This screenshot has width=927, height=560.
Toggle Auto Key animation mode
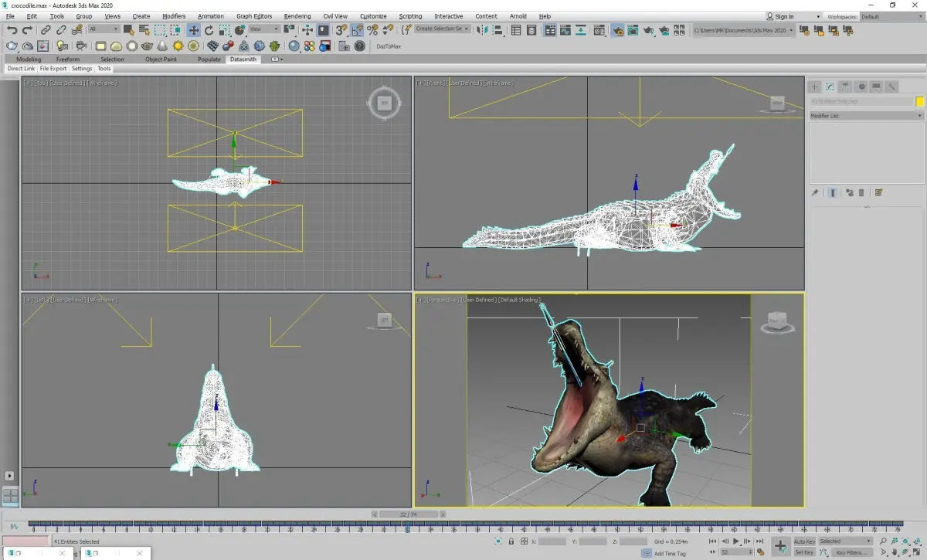804,541
